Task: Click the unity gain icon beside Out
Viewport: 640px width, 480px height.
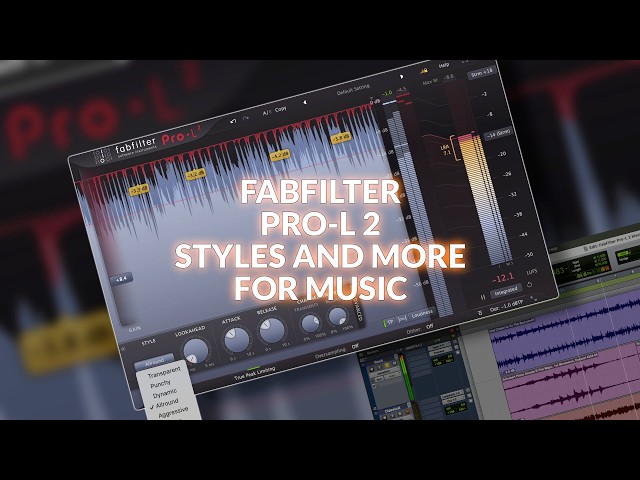Action: (480, 313)
